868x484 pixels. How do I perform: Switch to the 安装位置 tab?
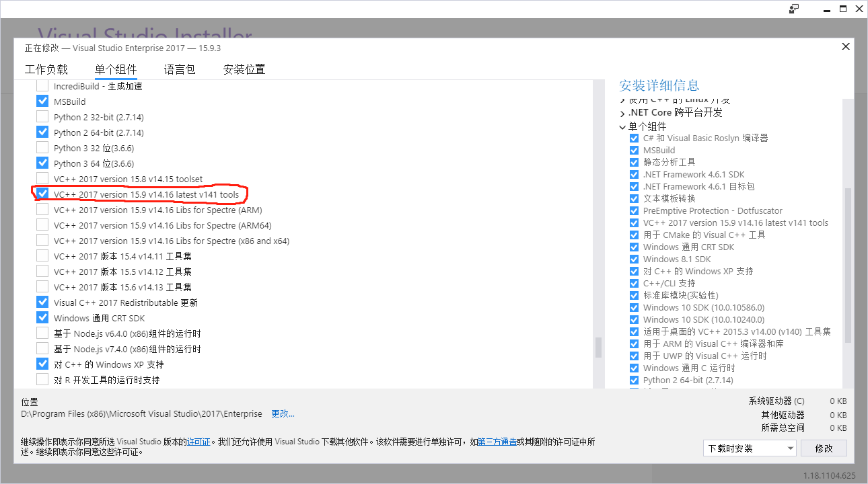[244, 69]
